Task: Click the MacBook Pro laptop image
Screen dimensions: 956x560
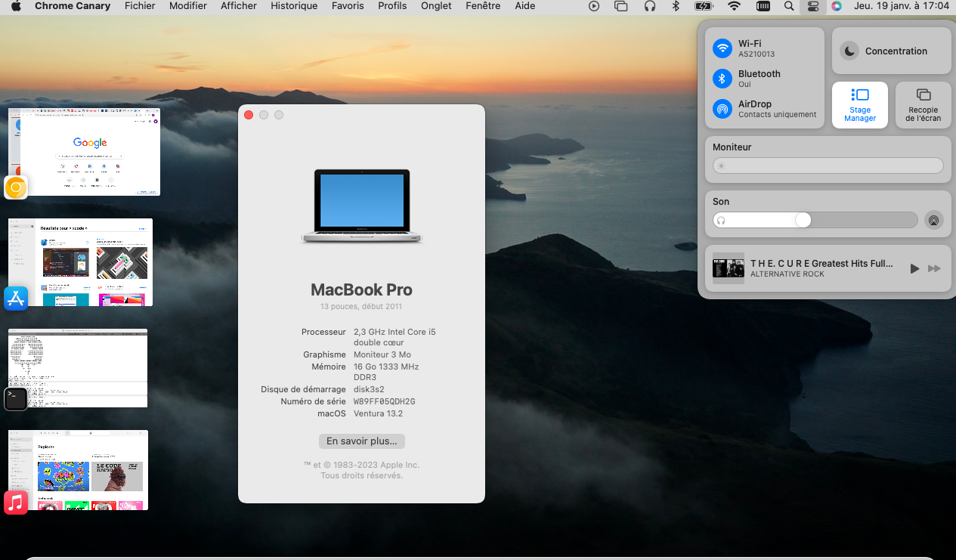Action: (x=362, y=206)
